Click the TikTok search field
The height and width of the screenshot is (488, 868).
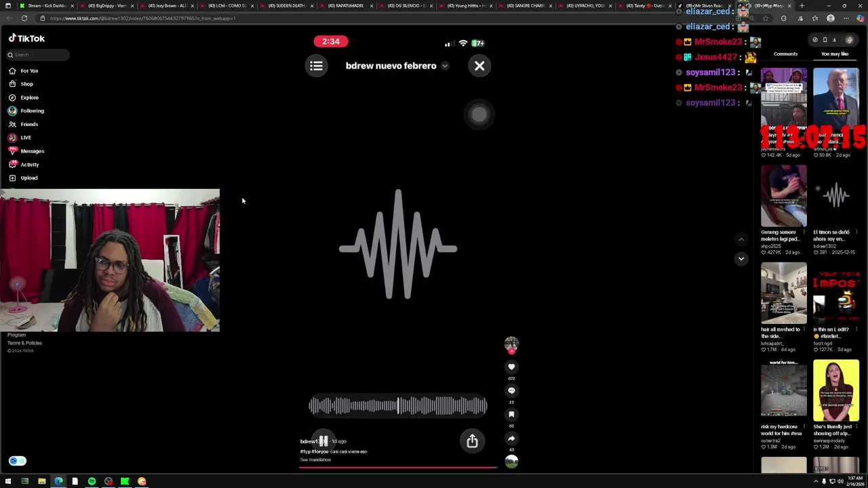tap(37, 55)
